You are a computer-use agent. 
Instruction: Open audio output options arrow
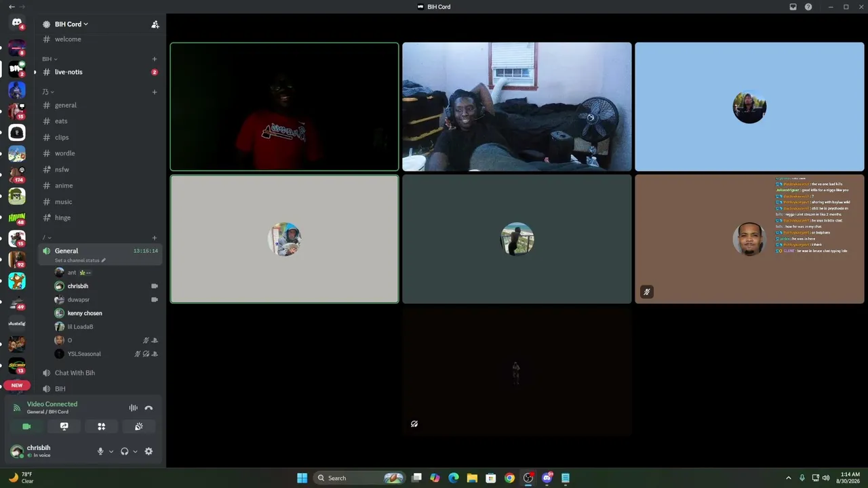[135, 451]
